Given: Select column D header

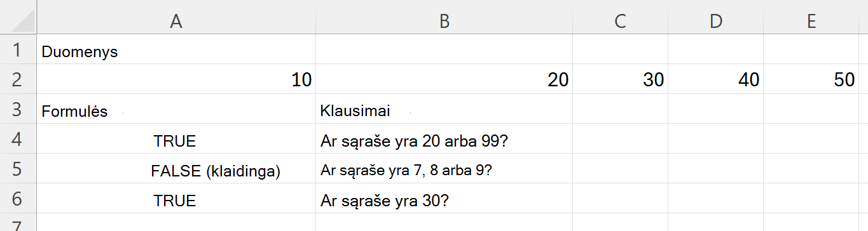Looking at the screenshot, I should 715,21.
